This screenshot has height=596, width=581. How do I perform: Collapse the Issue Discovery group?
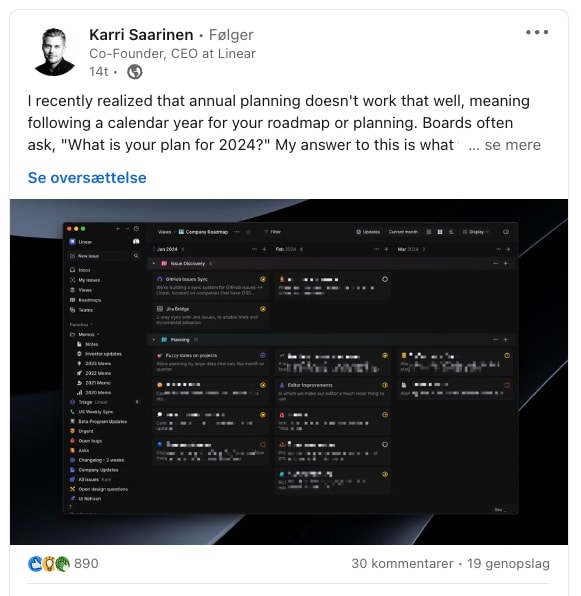[x=154, y=263]
